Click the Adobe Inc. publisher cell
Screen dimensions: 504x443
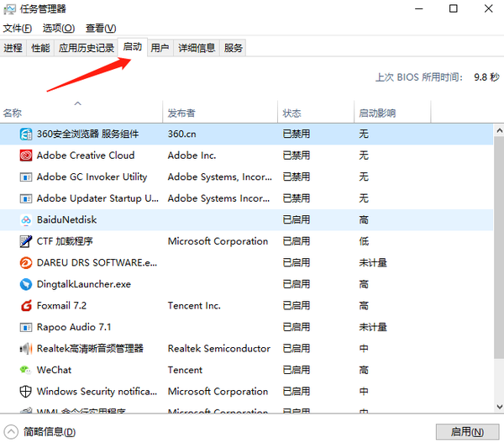click(x=192, y=156)
